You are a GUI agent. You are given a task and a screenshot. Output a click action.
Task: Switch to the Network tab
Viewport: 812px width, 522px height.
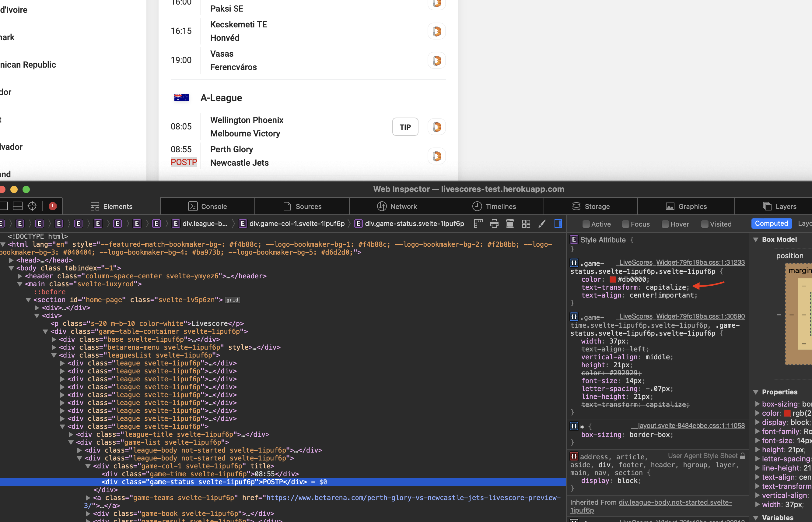pos(397,206)
